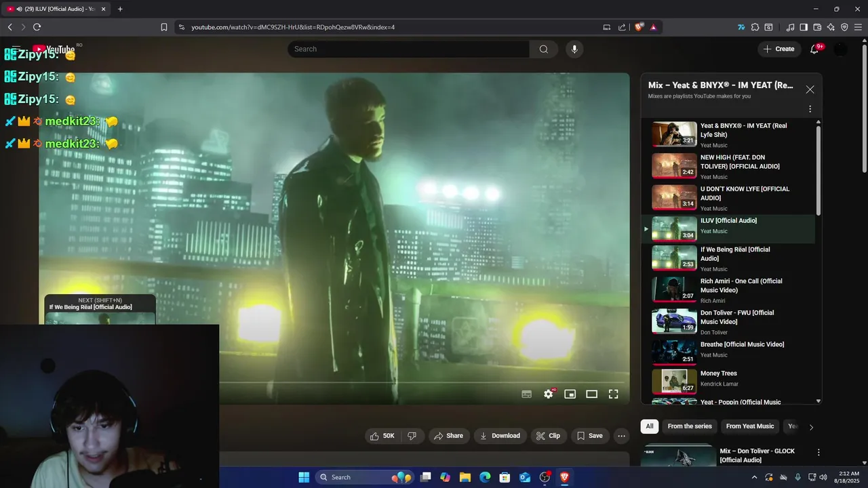Click the install app icon in address bar
The image size is (868, 488).
click(607, 27)
